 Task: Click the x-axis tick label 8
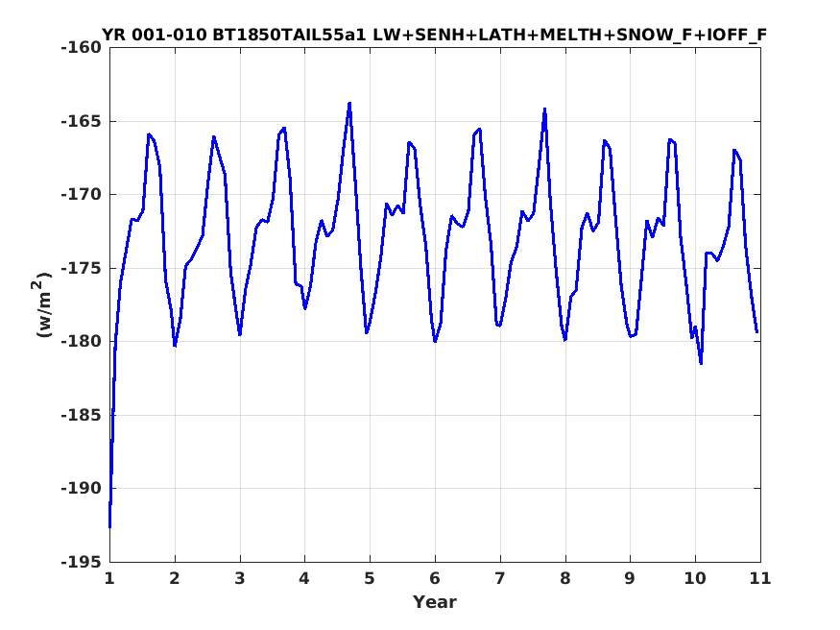tap(565, 578)
